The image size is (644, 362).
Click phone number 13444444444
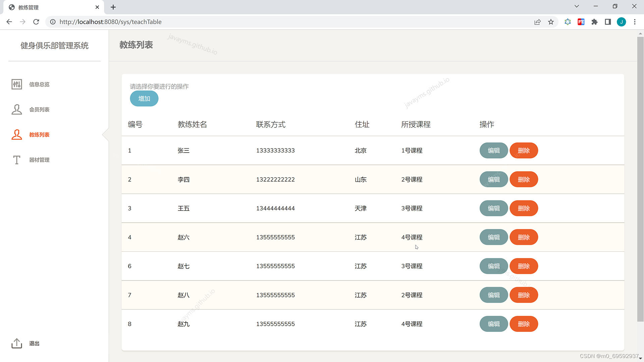[275, 208]
